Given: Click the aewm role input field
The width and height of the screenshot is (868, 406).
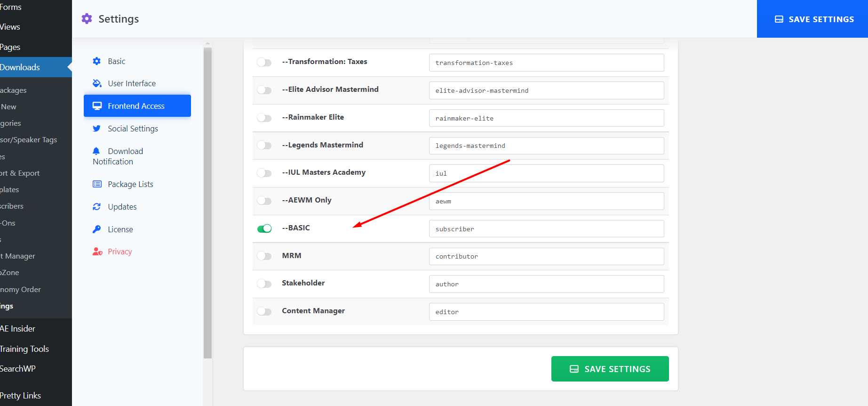Looking at the screenshot, I should [x=546, y=201].
